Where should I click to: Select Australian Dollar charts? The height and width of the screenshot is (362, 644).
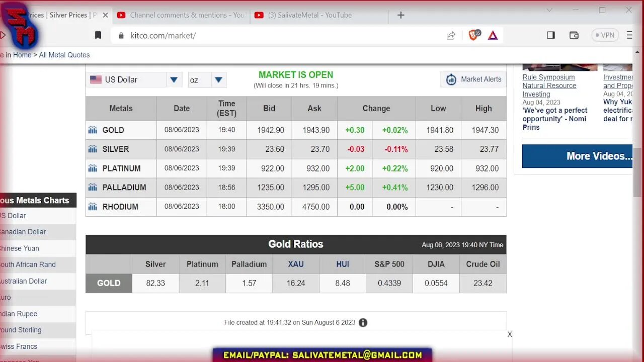[x=23, y=281]
